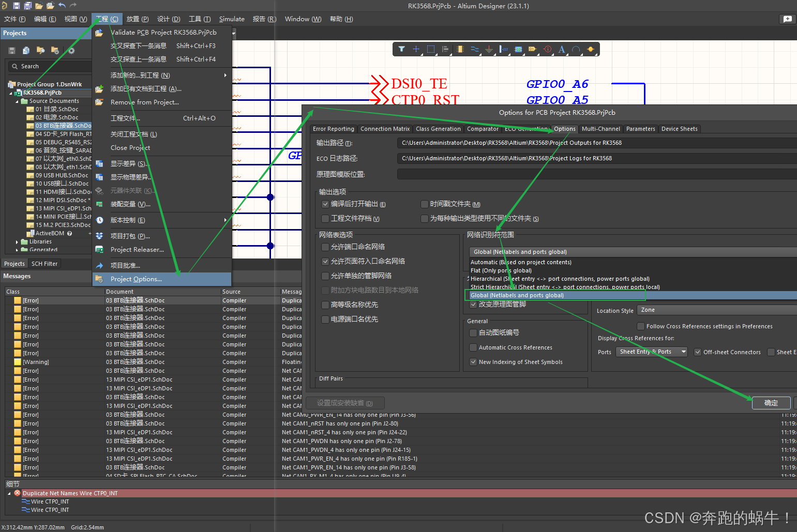Screen dimensions: 797x532
Task: Collapse the RK3568.PrjPcb project tree node
Action: click(x=10, y=94)
